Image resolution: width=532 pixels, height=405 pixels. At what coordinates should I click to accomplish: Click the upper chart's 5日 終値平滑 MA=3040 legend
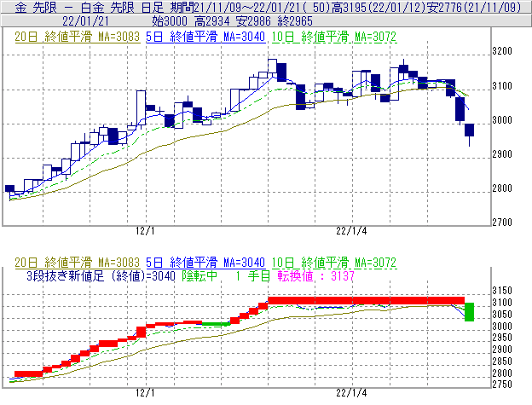coord(205,37)
